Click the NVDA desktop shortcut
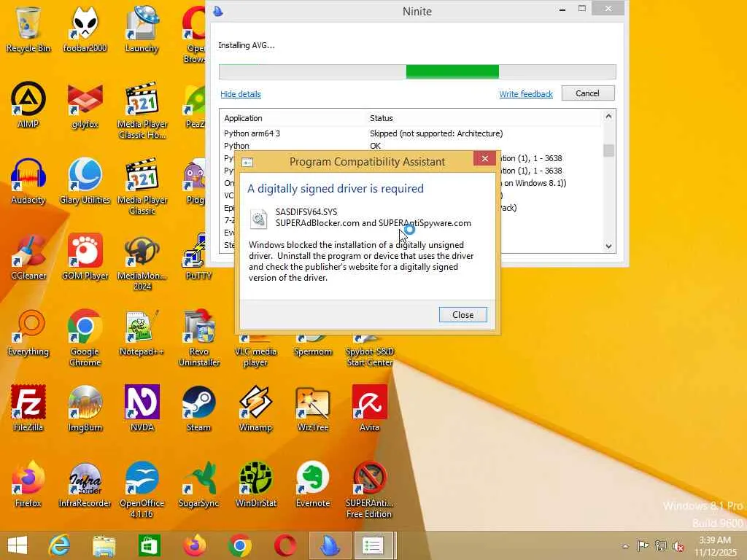The width and height of the screenshot is (747, 560). 142,408
